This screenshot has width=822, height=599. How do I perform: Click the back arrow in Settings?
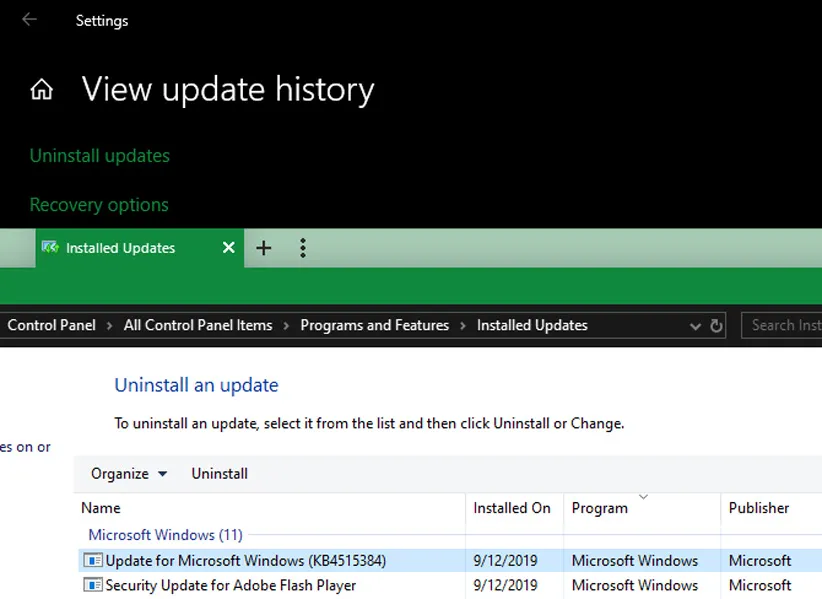[29, 20]
